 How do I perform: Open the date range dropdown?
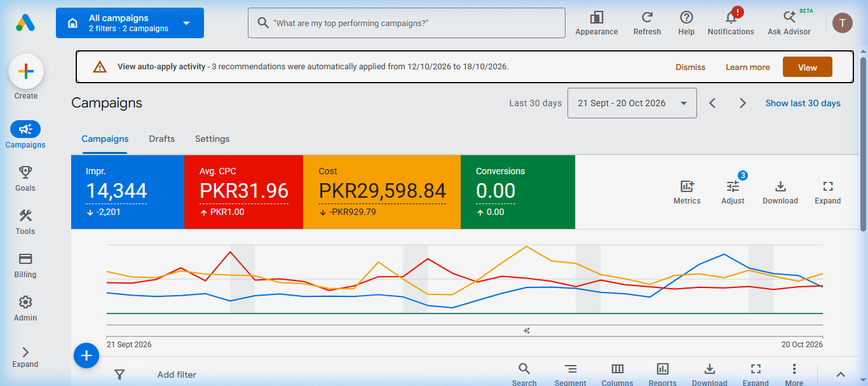(632, 103)
